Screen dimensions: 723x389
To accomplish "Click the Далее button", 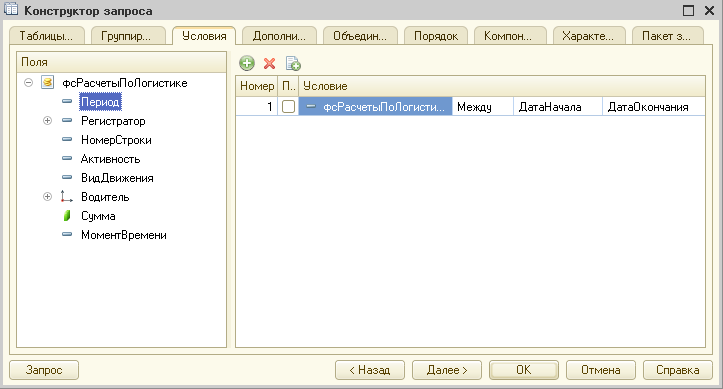I will [x=447, y=370].
